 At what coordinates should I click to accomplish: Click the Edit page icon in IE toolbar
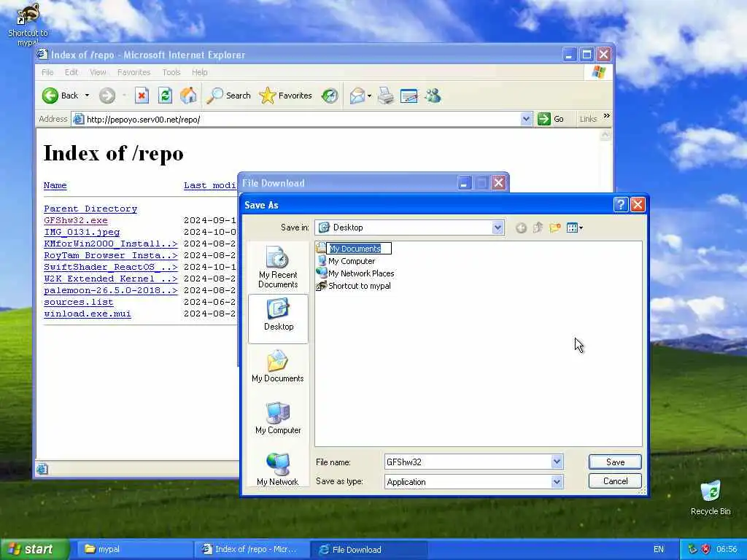tap(409, 96)
